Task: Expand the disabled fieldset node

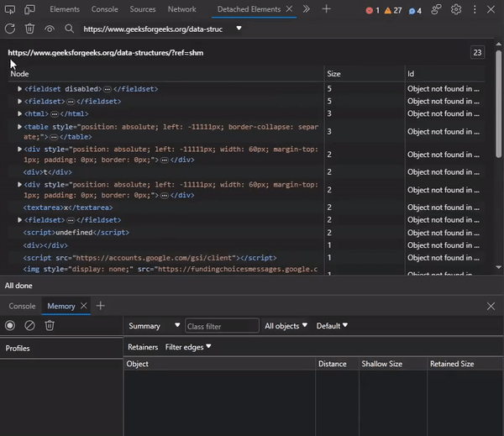Action: 20,88
